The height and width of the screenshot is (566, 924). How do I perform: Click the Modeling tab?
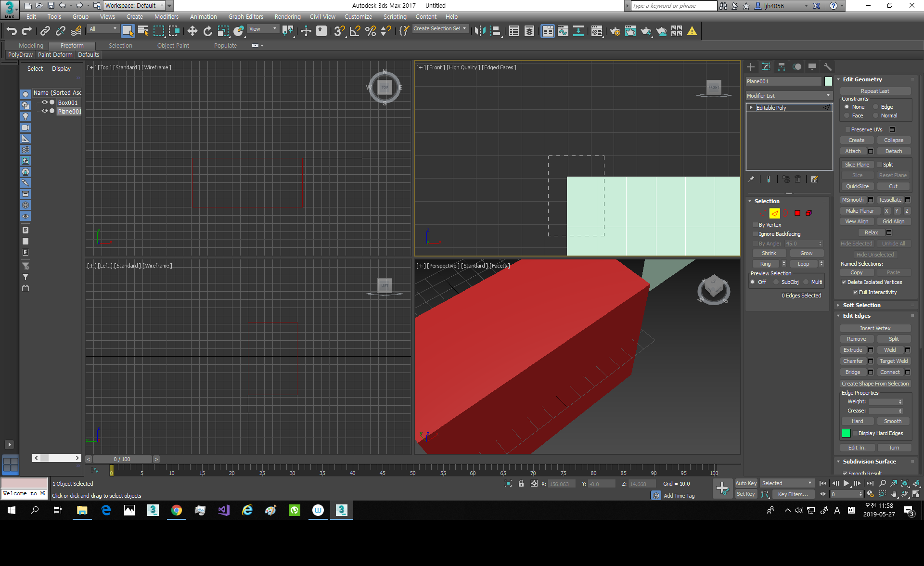point(30,45)
